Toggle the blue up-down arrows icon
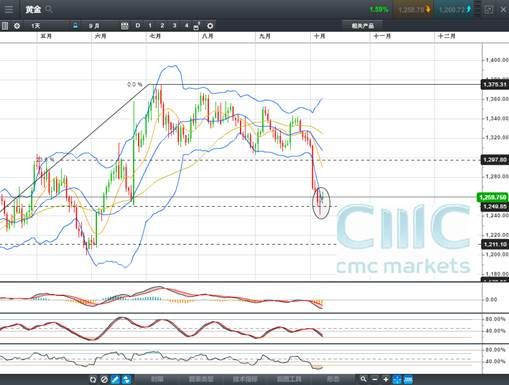The height and width of the screenshot is (385, 509). 126,379
